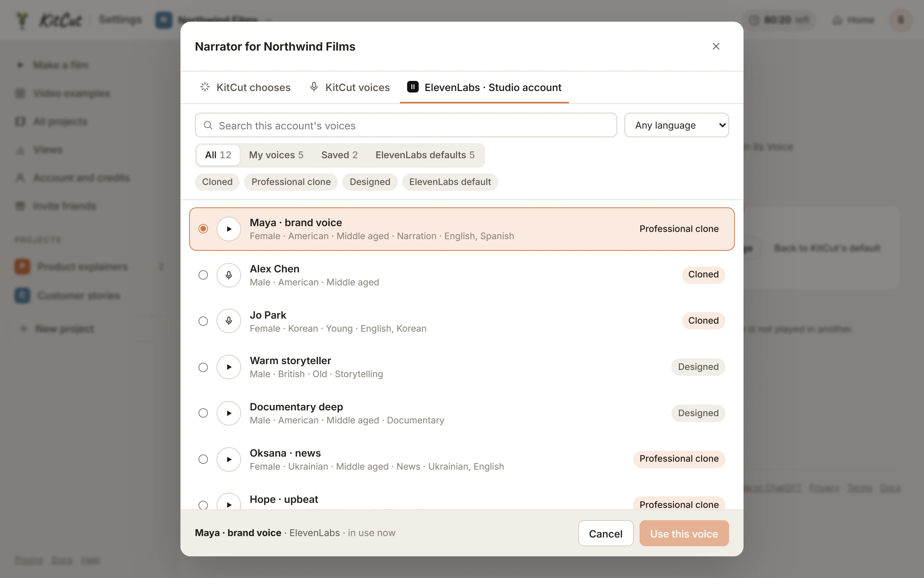This screenshot has height=578, width=924.
Task: Toggle the Designed filter chip
Action: click(370, 182)
